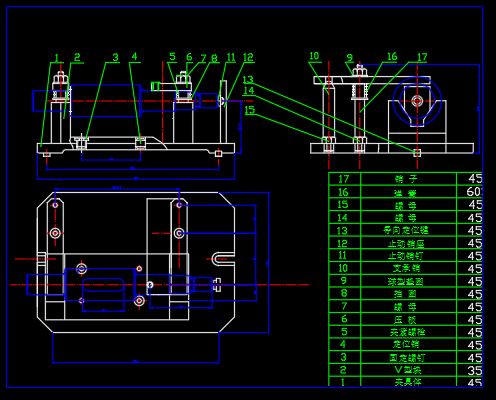This screenshot has width=496, height=400.
Task: Click the callout number 14 label
Action: click(248, 90)
